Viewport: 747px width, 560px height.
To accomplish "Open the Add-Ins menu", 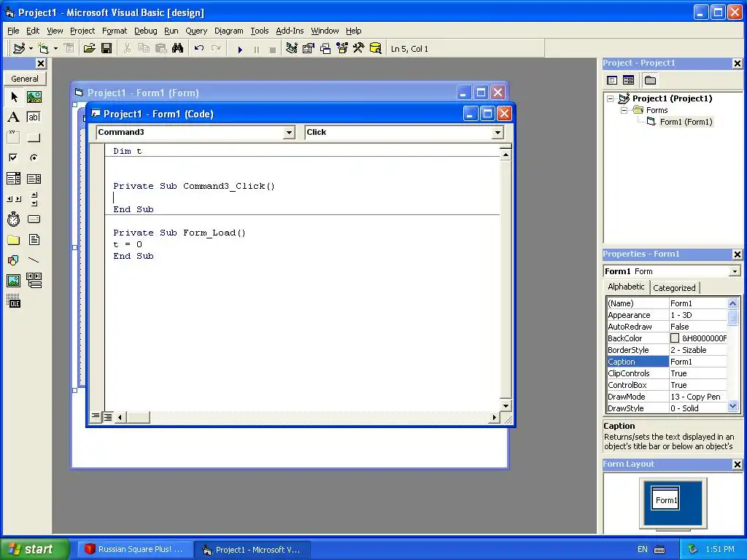I will coord(290,31).
